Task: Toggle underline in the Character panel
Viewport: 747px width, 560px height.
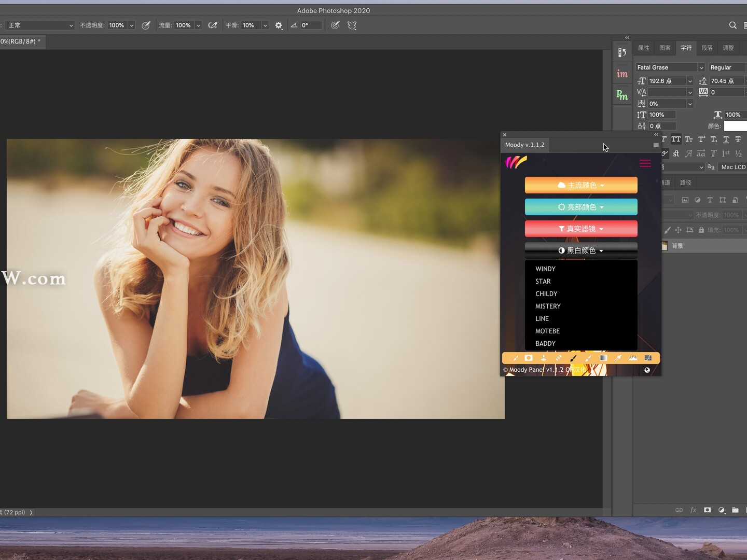Action: click(x=726, y=139)
